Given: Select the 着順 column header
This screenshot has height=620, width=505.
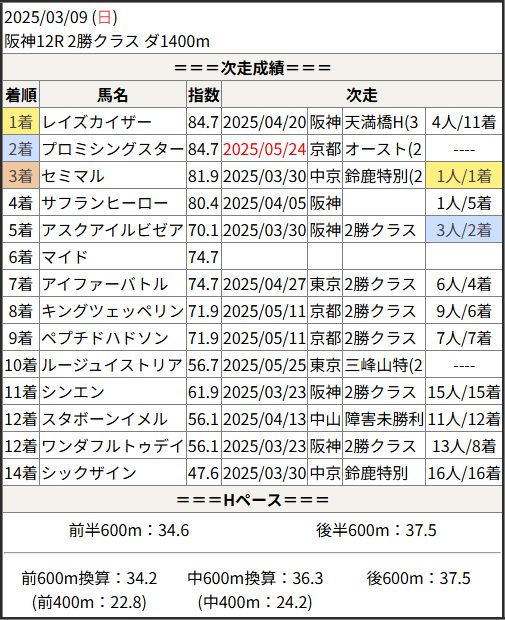Looking at the screenshot, I should point(21,95).
